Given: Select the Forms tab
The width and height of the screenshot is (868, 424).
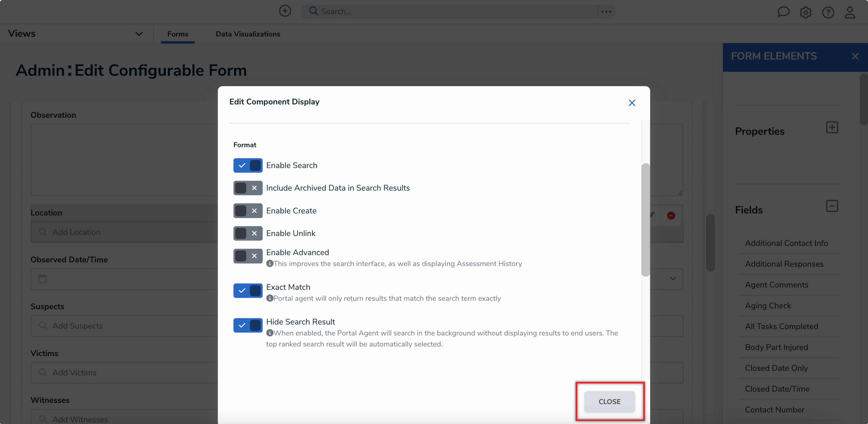Looking at the screenshot, I should [178, 34].
